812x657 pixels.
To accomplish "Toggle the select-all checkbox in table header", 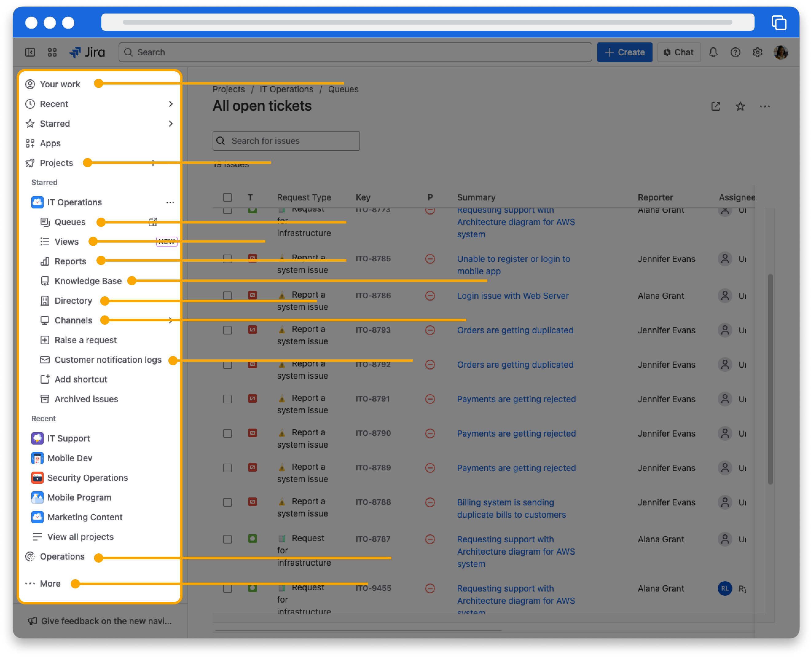I will click(227, 197).
